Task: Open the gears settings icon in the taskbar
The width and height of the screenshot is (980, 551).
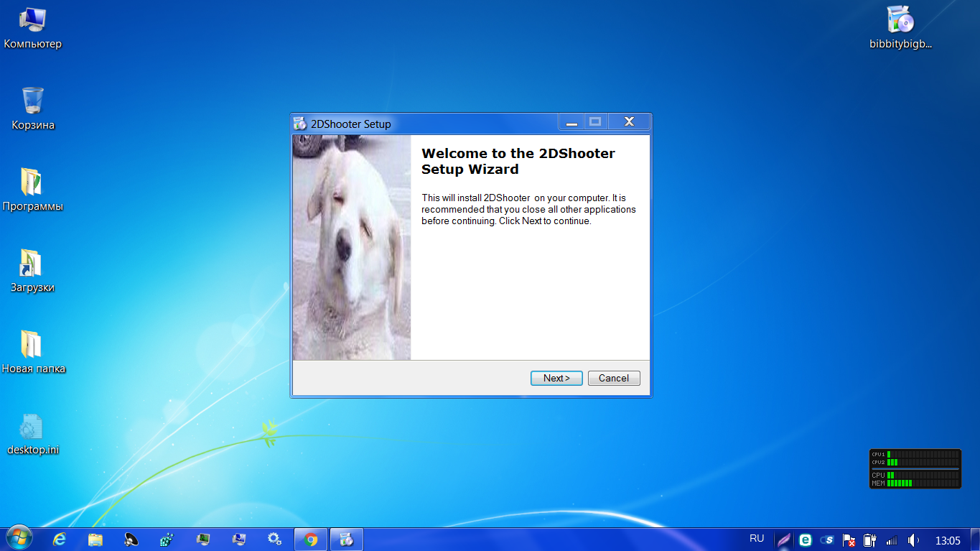Action: coord(274,540)
